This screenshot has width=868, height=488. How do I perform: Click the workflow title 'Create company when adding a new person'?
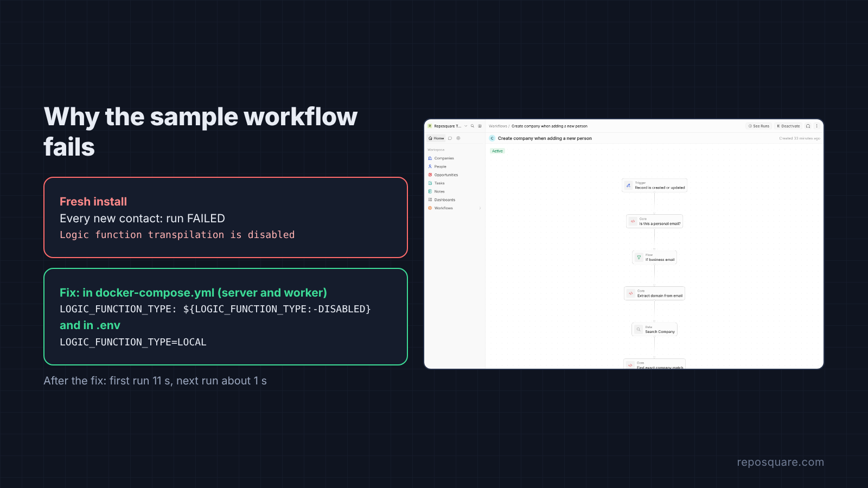[545, 138]
